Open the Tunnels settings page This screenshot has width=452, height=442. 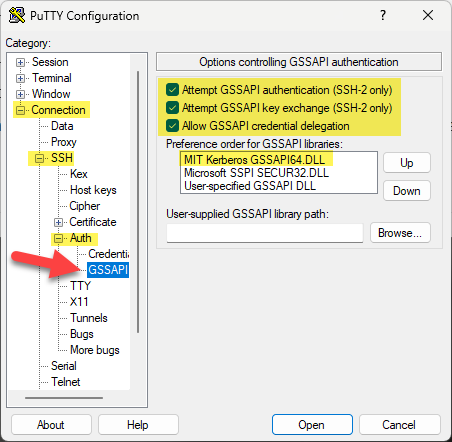point(89,318)
